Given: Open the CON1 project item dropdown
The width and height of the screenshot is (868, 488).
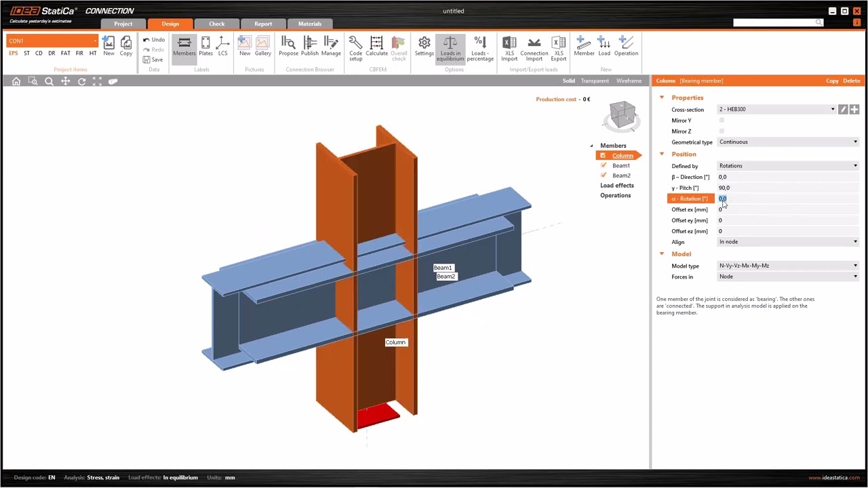Looking at the screenshot, I should 52,41.
